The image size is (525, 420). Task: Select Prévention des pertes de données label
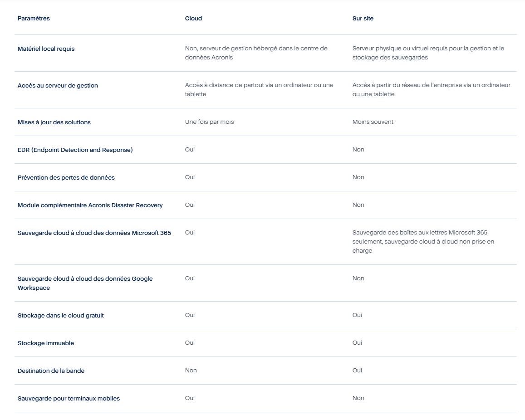(66, 178)
